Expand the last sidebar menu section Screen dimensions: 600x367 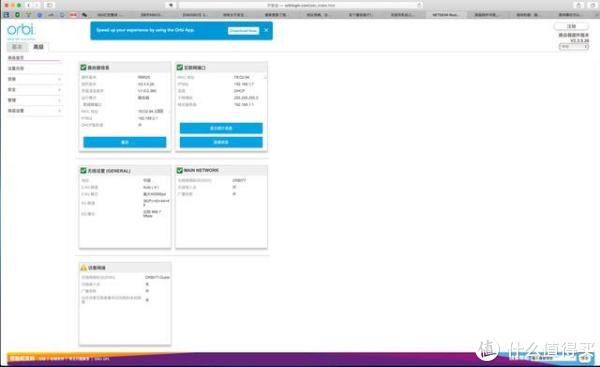point(34,111)
